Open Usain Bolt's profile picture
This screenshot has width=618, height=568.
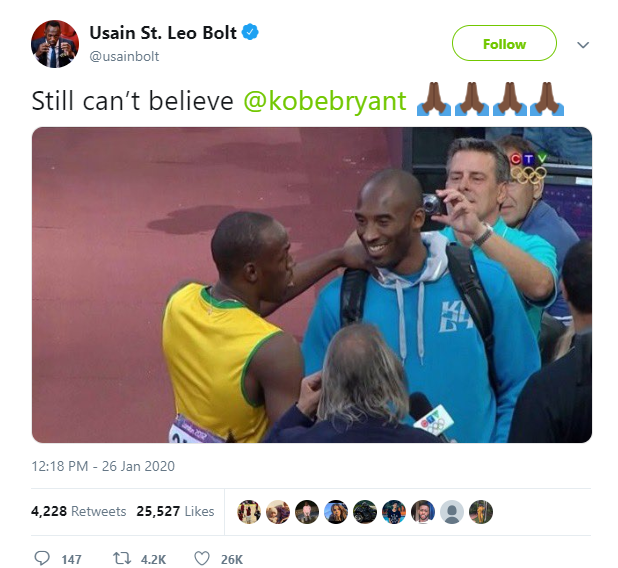(x=55, y=44)
